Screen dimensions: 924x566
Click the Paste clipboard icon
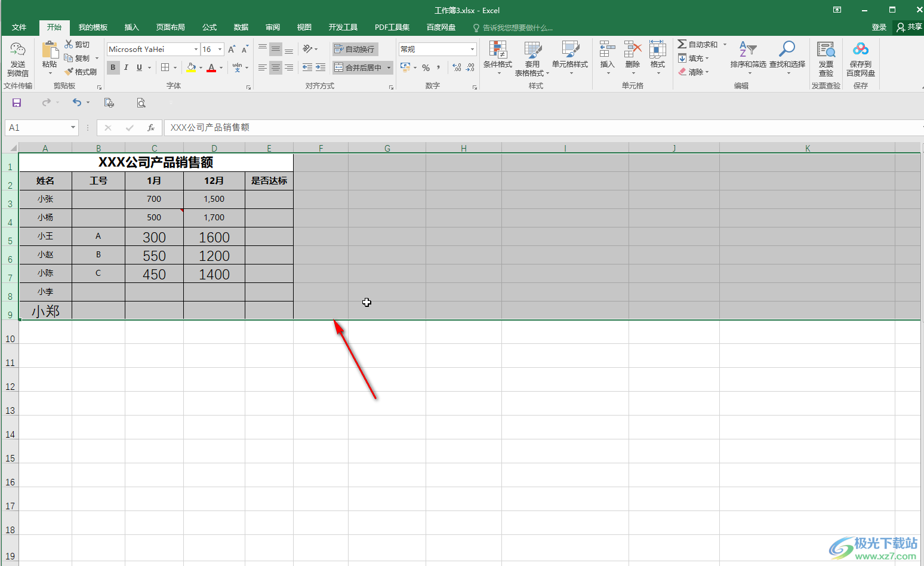click(50, 50)
